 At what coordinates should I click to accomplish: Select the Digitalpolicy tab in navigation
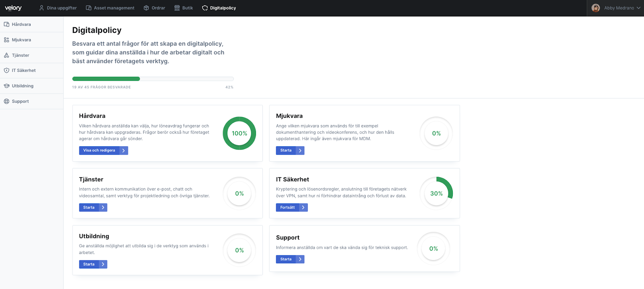[219, 8]
